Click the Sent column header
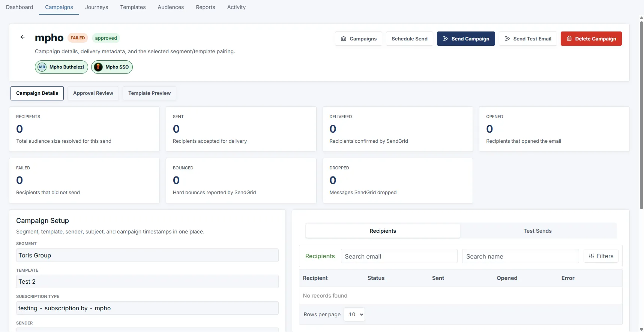Image resolution: width=644 pixels, height=332 pixels. 438,278
